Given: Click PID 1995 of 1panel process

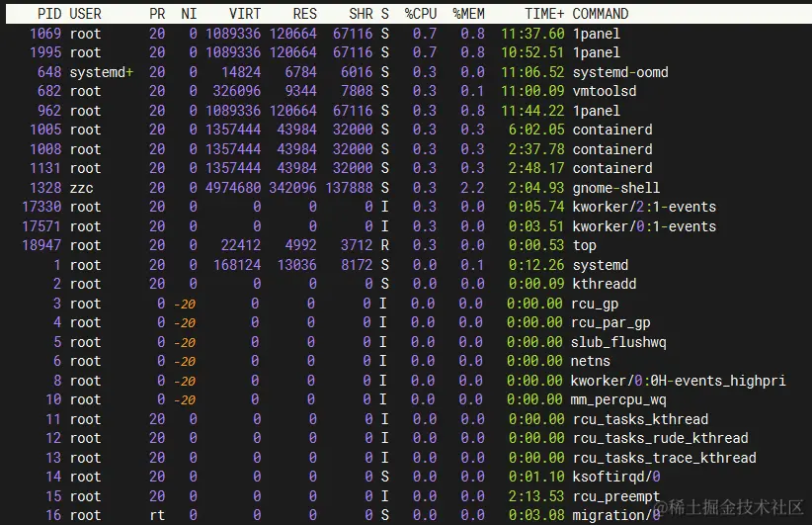Looking at the screenshot, I should point(45,52).
